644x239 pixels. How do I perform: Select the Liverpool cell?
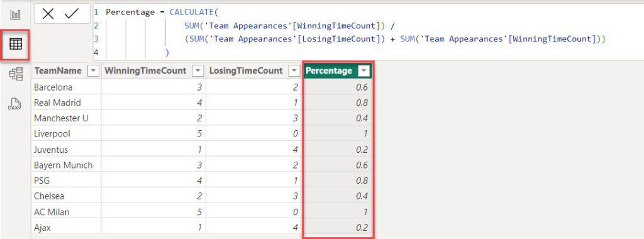(x=66, y=134)
